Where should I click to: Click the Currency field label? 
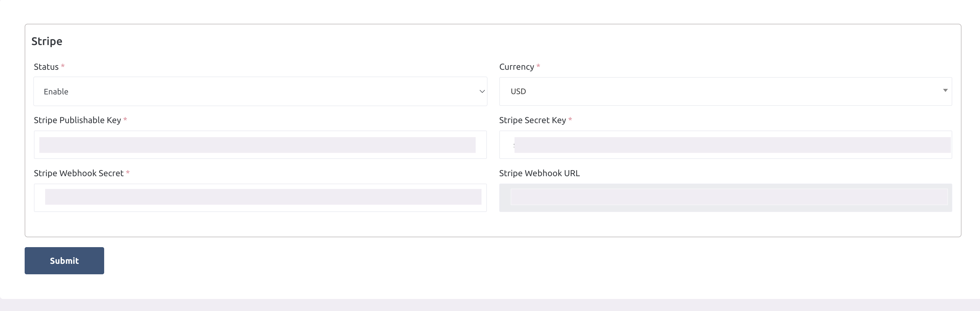[516, 67]
